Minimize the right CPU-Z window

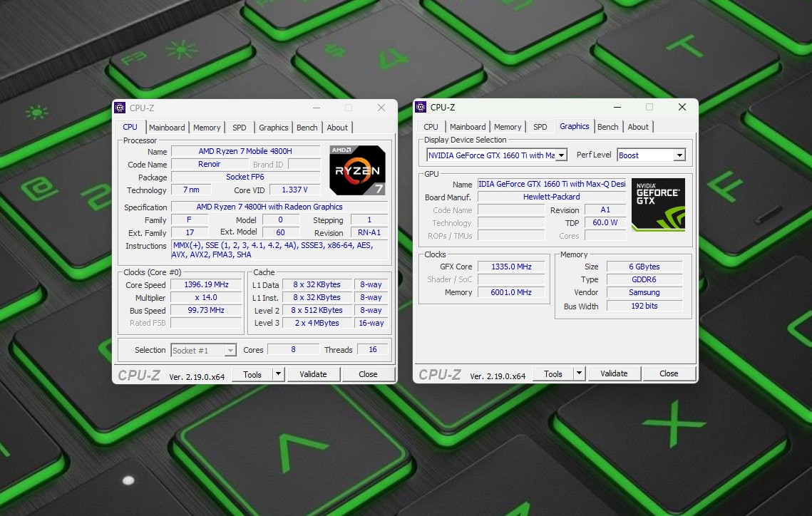tap(617, 107)
